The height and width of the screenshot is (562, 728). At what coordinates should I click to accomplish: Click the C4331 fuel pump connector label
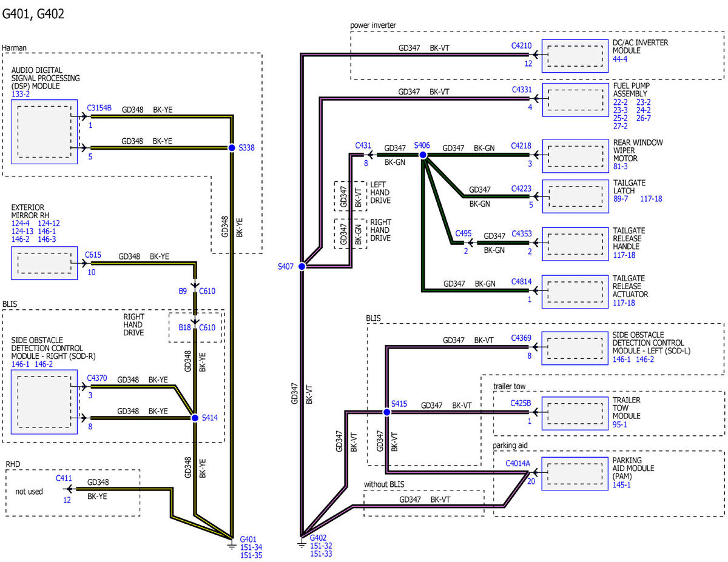(522, 90)
